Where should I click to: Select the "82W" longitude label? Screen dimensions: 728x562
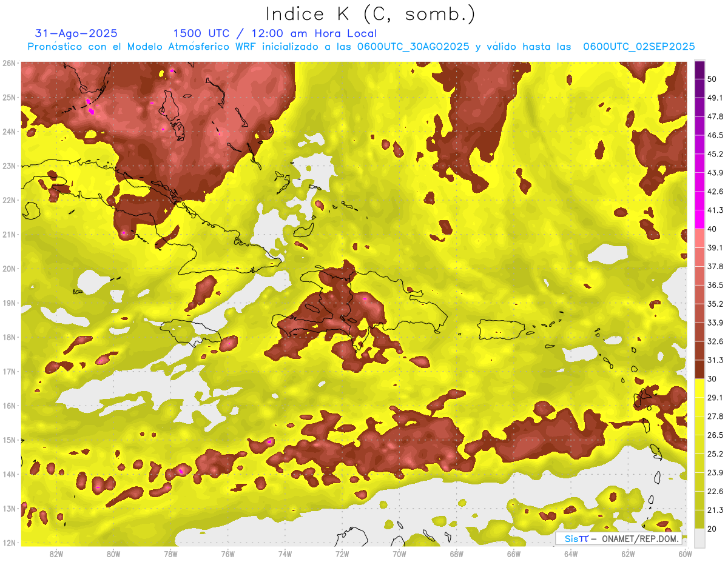pyautogui.click(x=56, y=554)
